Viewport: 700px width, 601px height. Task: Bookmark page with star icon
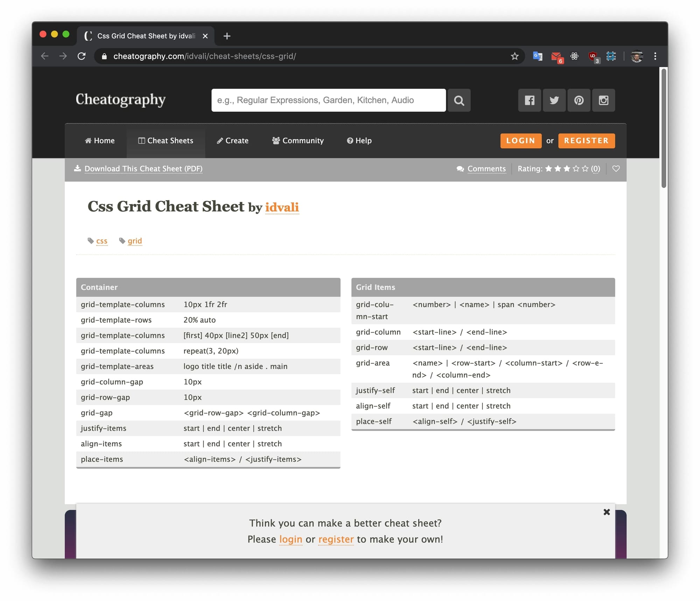tap(514, 56)
